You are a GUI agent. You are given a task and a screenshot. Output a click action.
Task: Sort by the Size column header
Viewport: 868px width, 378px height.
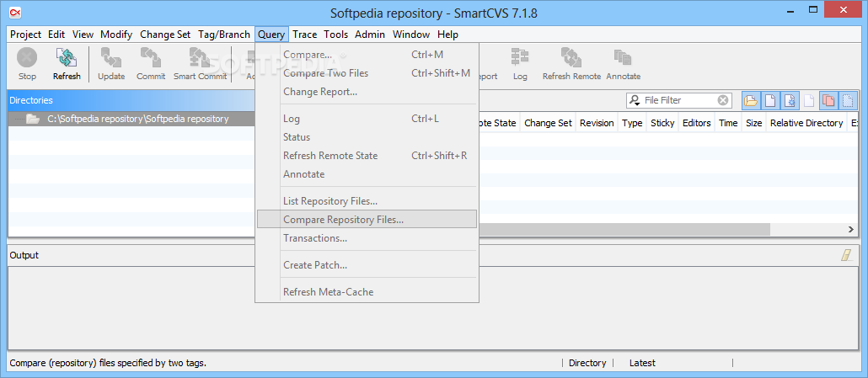click(753, 123)
